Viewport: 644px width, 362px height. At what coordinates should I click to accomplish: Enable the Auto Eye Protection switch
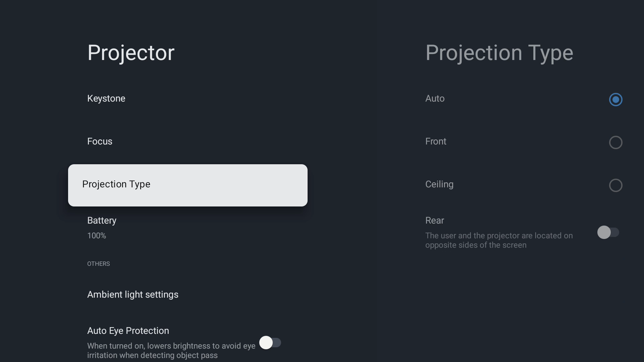pos(270,343)
